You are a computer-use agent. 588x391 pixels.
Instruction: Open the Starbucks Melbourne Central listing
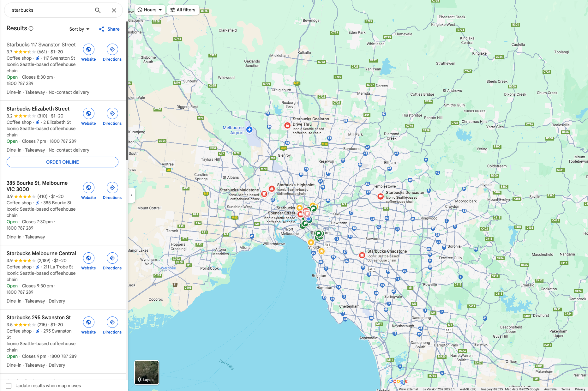(x=41, y=253)
